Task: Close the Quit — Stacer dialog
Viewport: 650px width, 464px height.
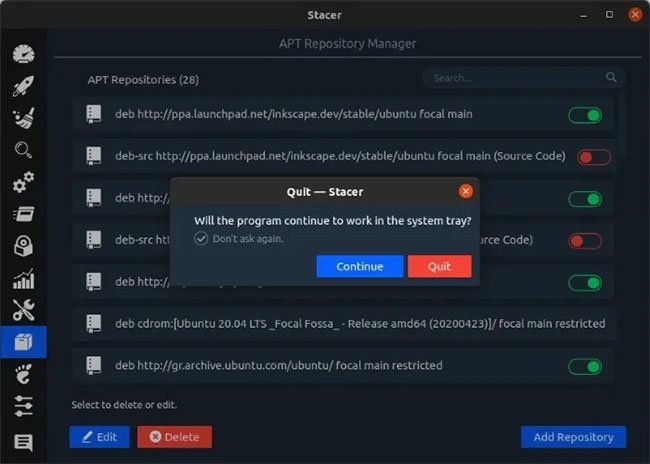Action: tap(466, 191)
